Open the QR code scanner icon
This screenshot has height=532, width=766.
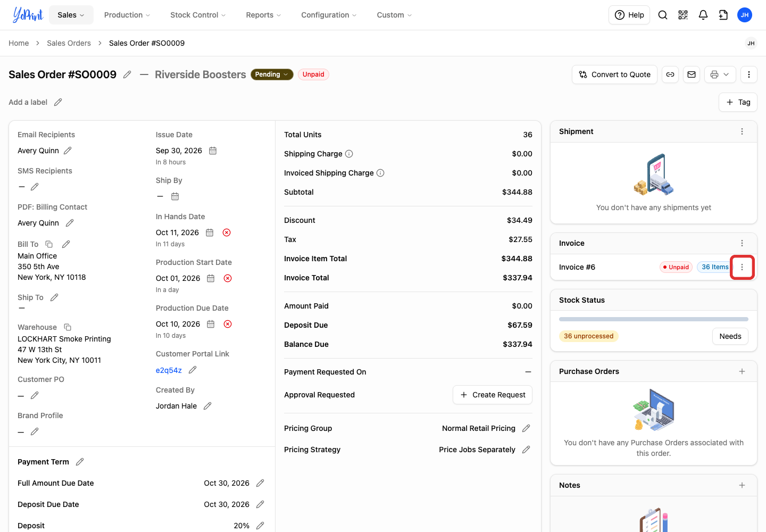point(683,15)
